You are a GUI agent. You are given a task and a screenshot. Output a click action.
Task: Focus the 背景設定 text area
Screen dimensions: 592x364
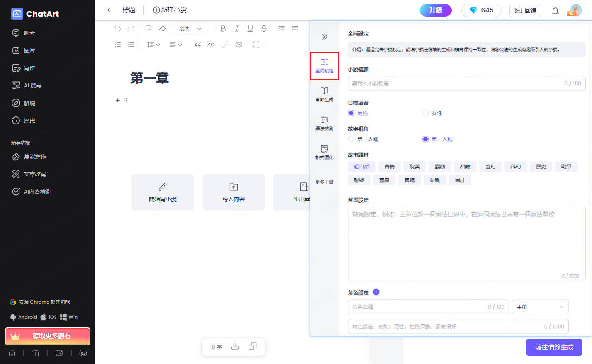(467, 244)
